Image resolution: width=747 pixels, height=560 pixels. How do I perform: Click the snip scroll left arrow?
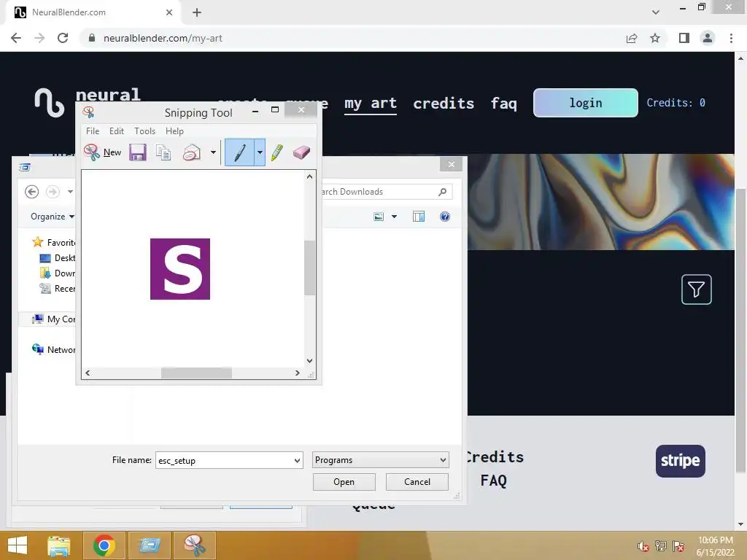point(88,373)
